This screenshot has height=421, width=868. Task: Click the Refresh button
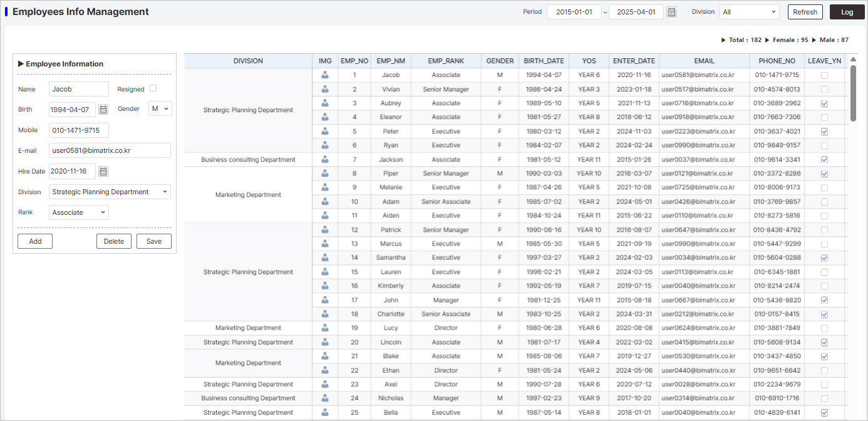805,12
